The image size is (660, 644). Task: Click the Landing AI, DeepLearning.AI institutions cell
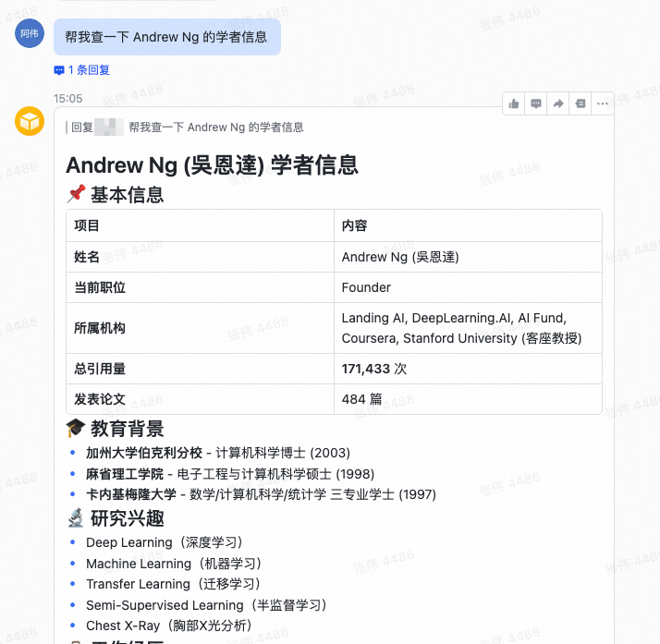468,328
